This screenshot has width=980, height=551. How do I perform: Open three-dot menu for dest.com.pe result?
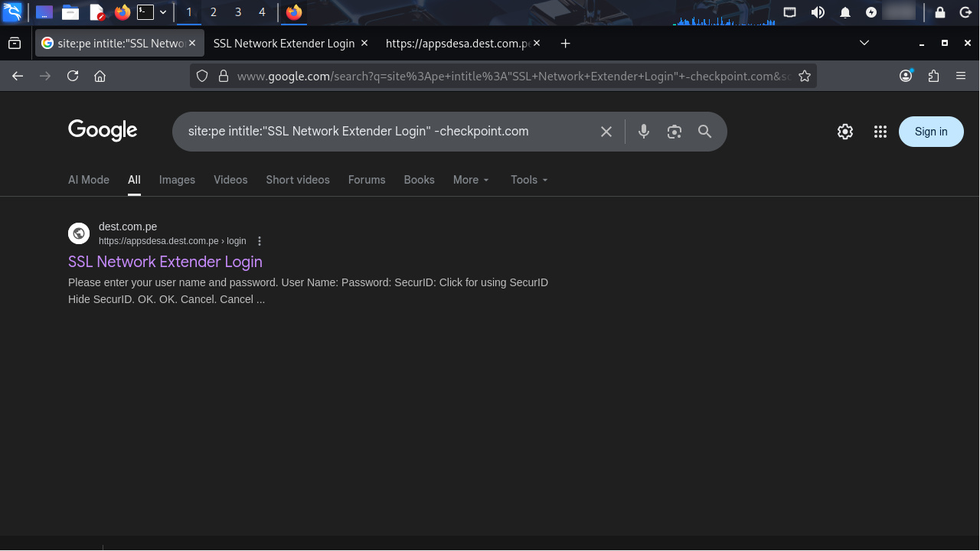[260, 241]
